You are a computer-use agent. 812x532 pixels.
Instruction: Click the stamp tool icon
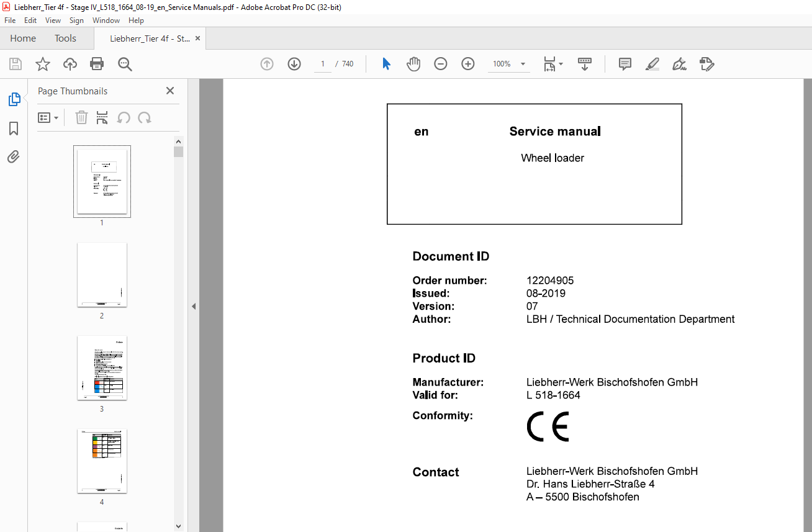coord(706,64)
